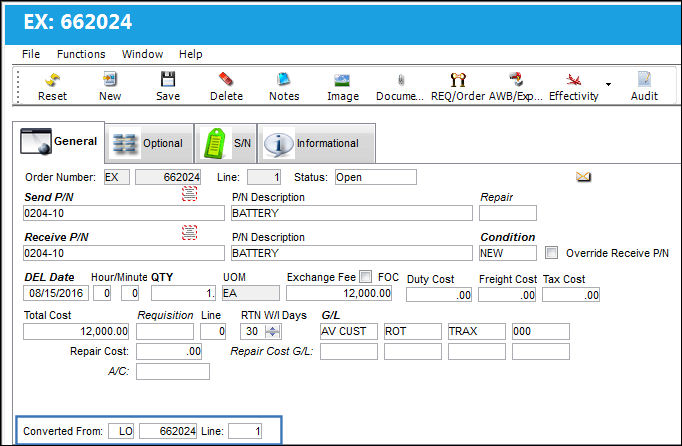The image size is (682, 446).
Task: Click the Exchange Fee amount field
Action: coord(339,293)
